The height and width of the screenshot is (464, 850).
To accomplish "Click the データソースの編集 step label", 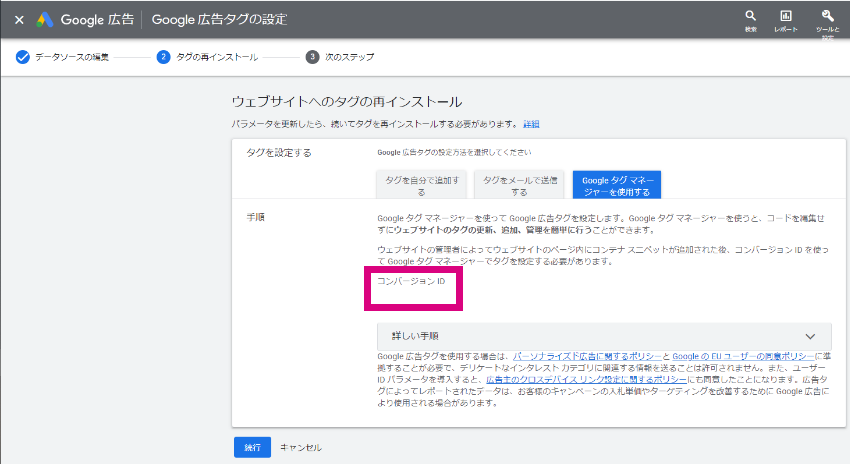I will click(x=72, y=57).
